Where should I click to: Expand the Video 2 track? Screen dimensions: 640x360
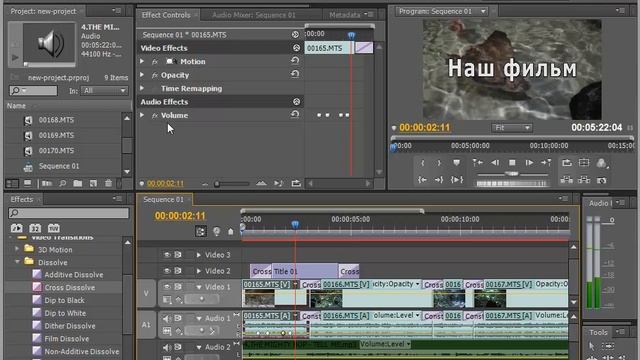199,271
